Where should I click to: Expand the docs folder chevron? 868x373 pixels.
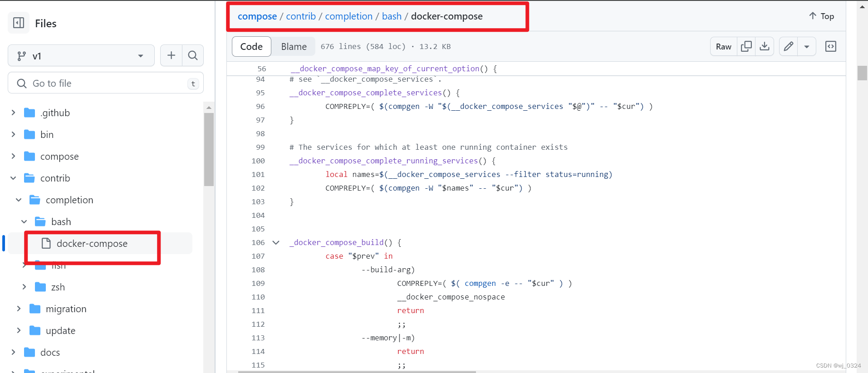pos(14,352)
